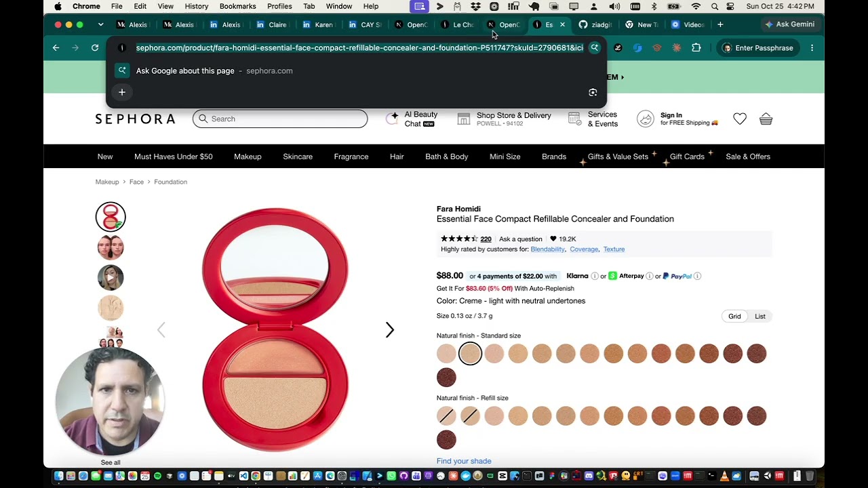Open the 220 reviews link
The height and width of the screenshot is (488, 868).
pyautogui.click(x=486, y=239)
